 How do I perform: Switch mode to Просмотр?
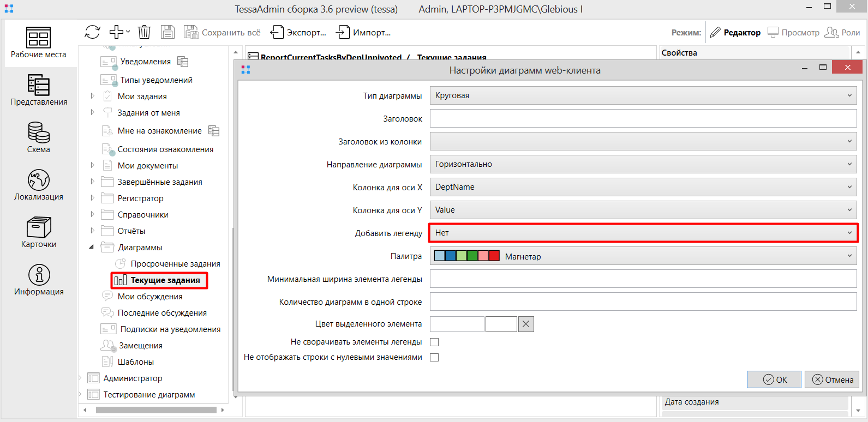794,33
